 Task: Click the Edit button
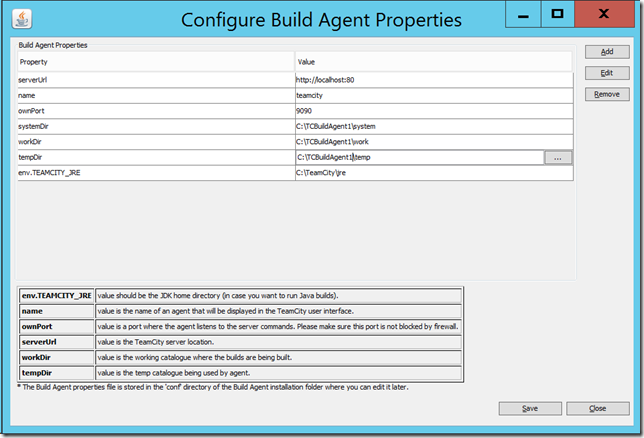pyautogui.click(x=607, y=73)
